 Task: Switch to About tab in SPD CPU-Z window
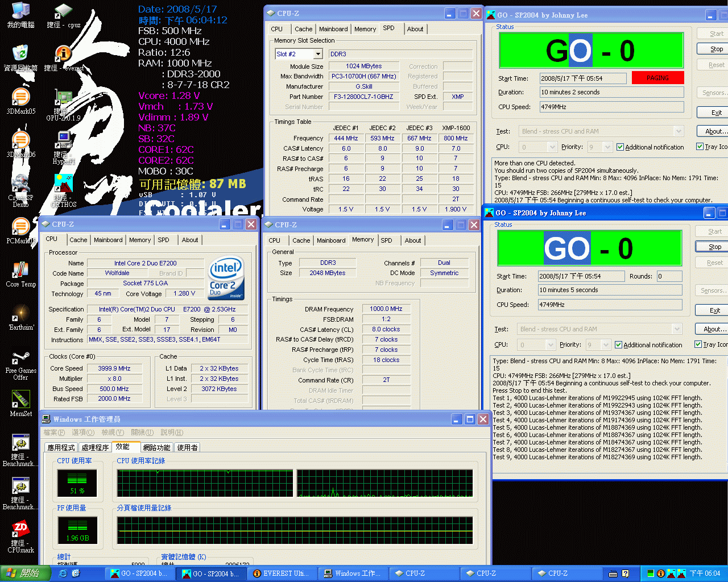pyautogui.click(x=415, y=29)
